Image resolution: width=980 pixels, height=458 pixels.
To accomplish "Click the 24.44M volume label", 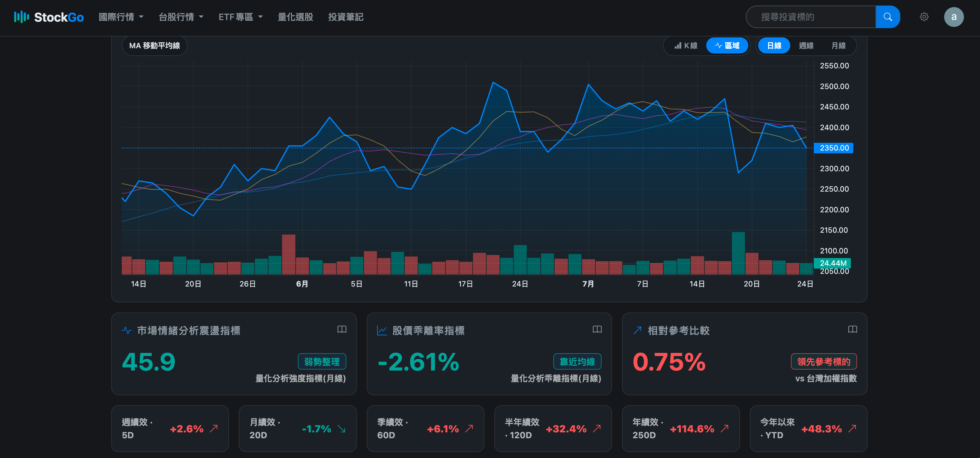I will point(832,263).
